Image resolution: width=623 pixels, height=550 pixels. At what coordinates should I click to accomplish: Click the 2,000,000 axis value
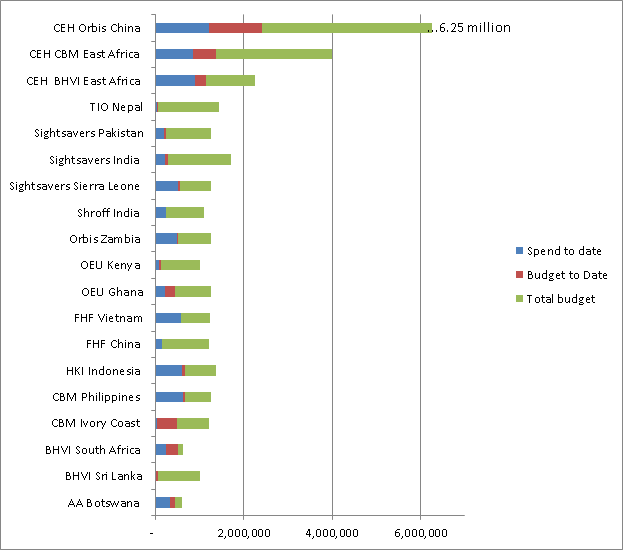point(244,533)
